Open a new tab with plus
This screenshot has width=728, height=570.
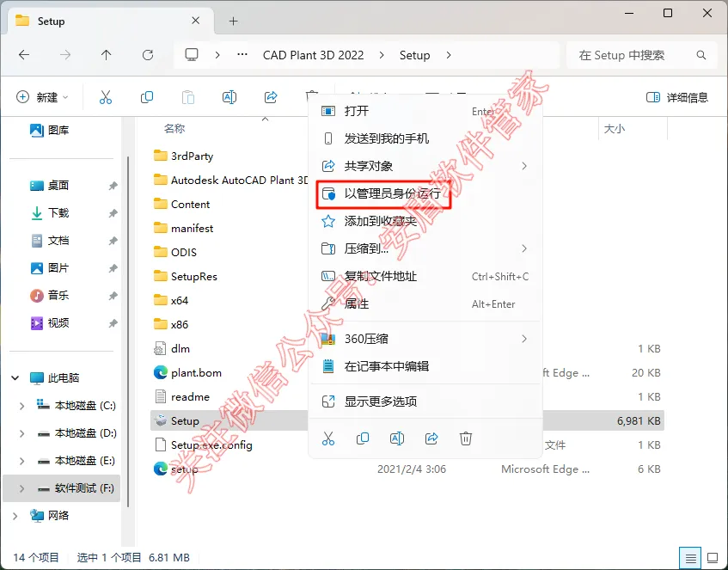(x=234, y=21)
